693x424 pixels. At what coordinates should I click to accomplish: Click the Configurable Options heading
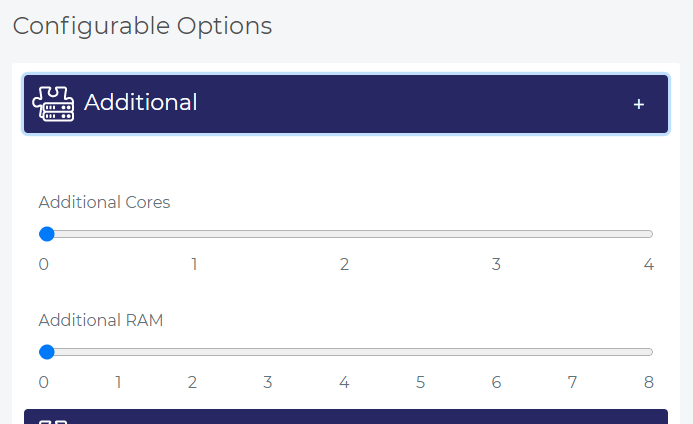click(142, 26)
